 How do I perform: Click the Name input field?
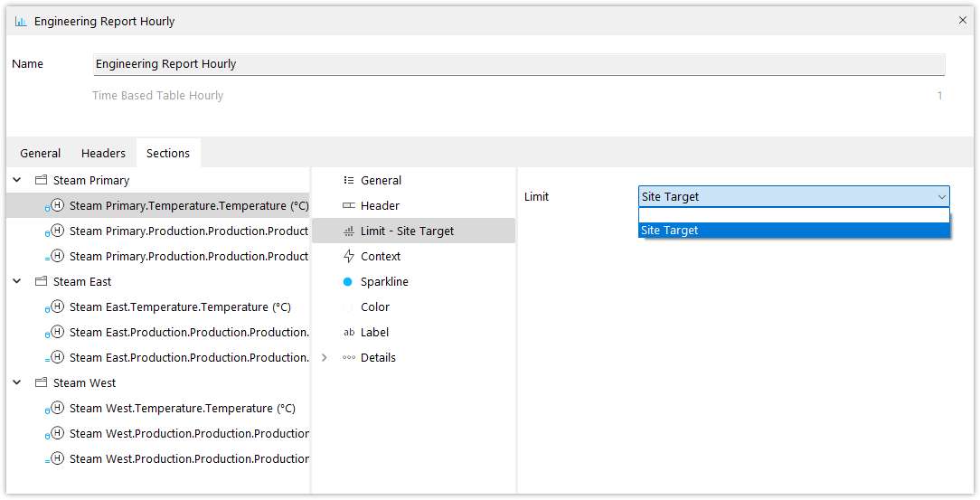pyautogui.click(x=519, y=64)
